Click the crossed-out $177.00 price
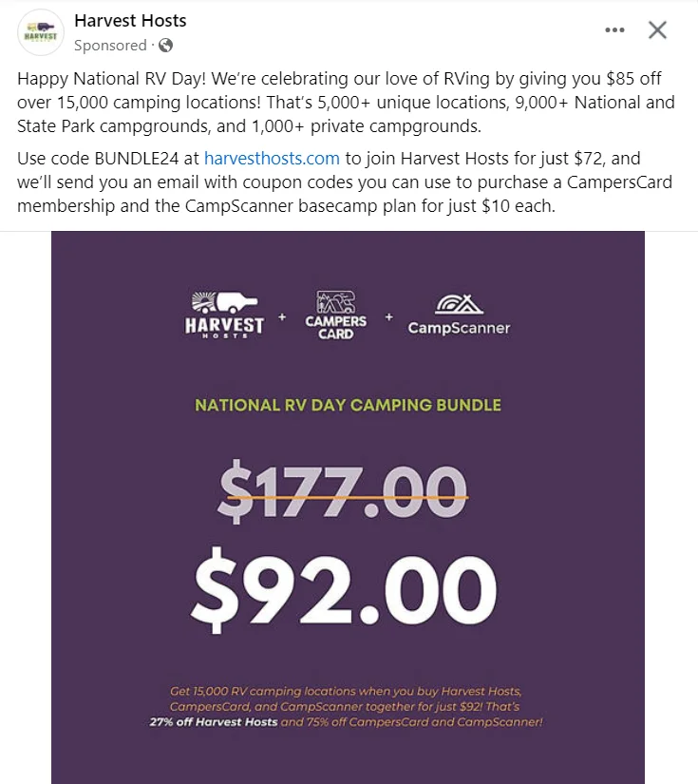Screen dimensions: 698x784 (x=343, y=492)
